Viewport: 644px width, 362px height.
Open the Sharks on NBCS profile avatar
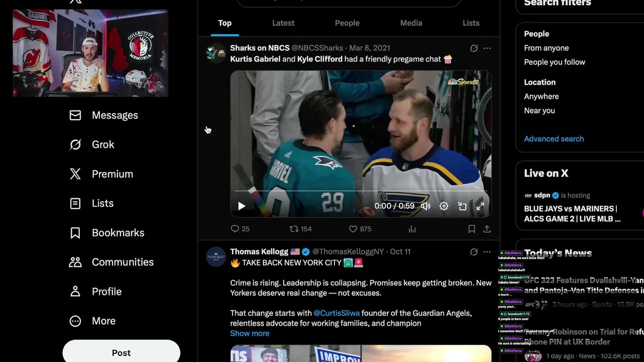(216, 53)
